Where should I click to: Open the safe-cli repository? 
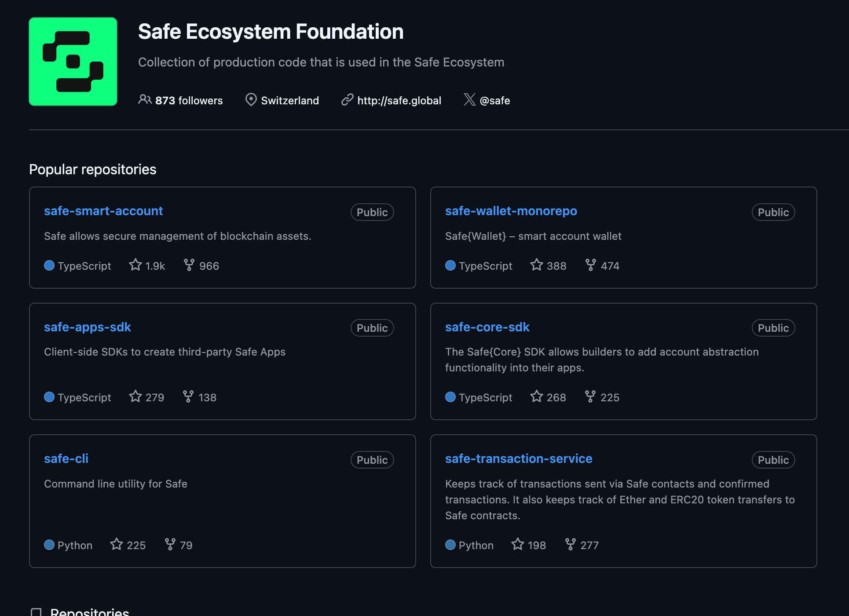pyautogui.click(x=66, y=458)
